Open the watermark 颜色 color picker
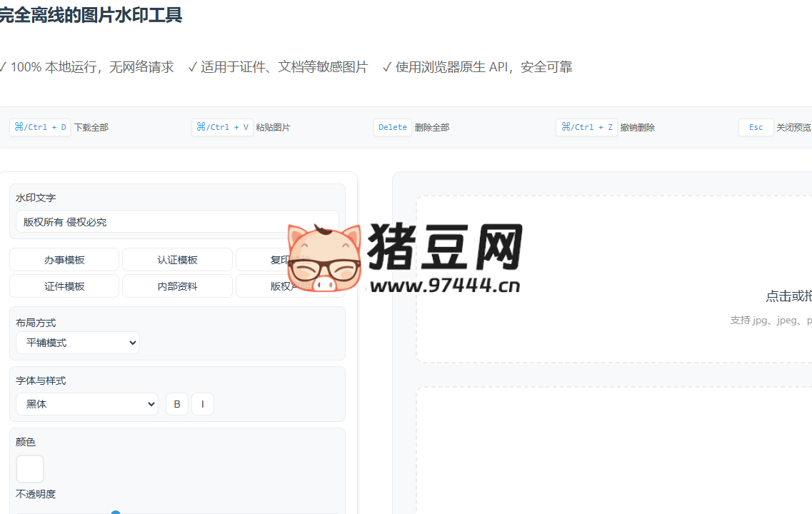The image size is (812, 514). [29, 468]
